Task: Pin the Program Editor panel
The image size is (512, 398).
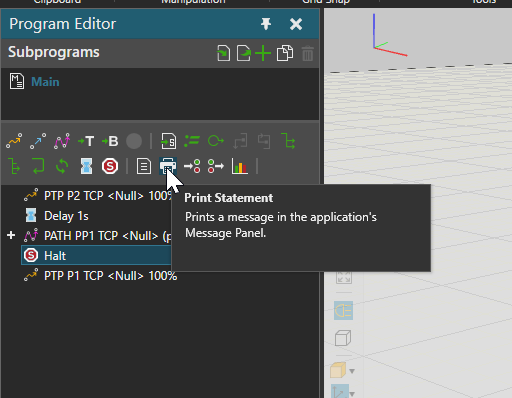Action: click(266, 24)
